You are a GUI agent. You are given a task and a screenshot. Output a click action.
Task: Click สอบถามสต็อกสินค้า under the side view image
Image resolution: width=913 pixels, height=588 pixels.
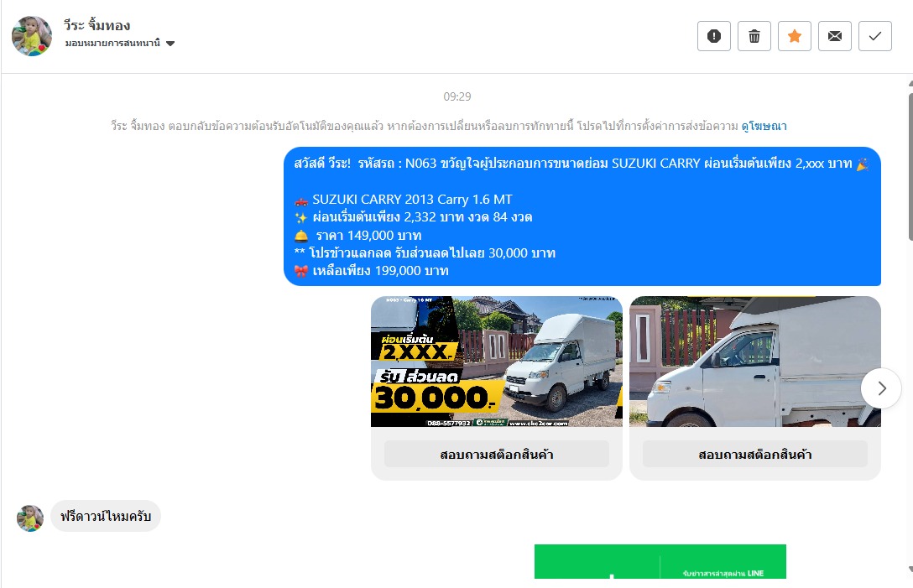point(754,454)
